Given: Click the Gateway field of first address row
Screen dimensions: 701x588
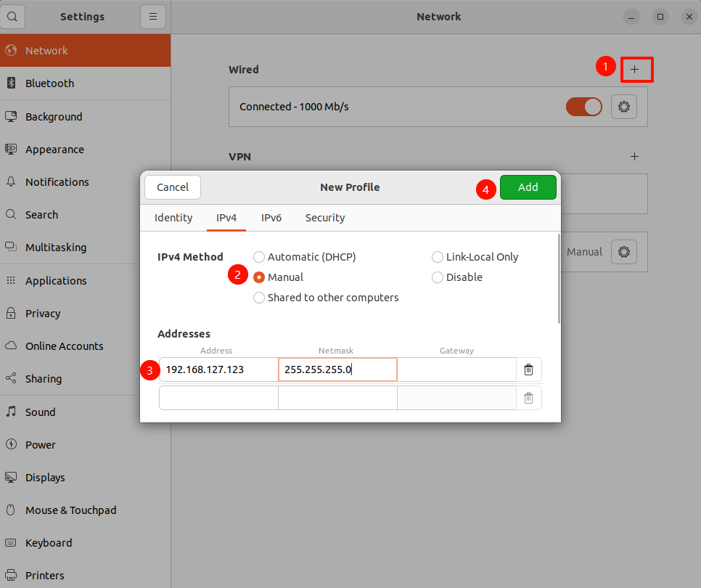Looking at the screenshot, I should click(456, 369).
